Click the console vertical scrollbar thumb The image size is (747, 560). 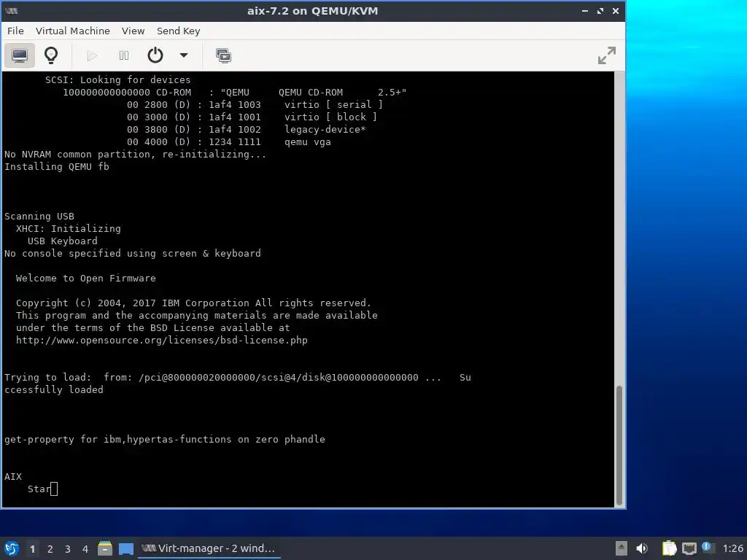pos(619,445)
